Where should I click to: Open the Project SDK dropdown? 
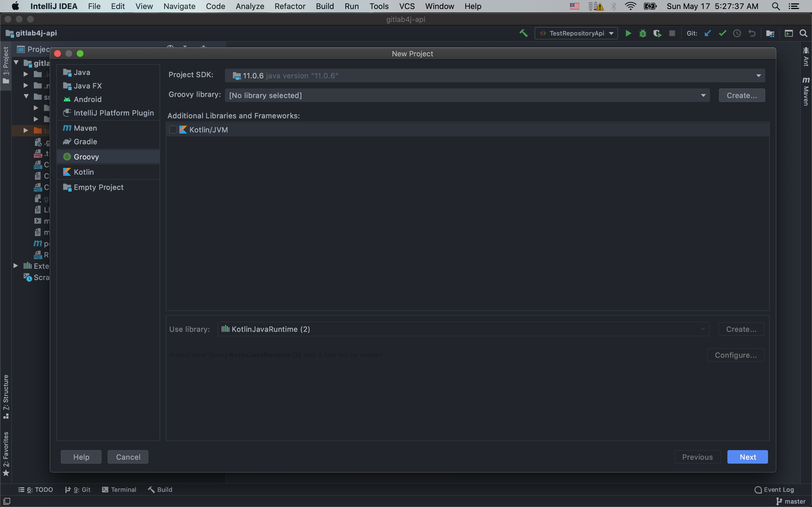pos(758,76)
